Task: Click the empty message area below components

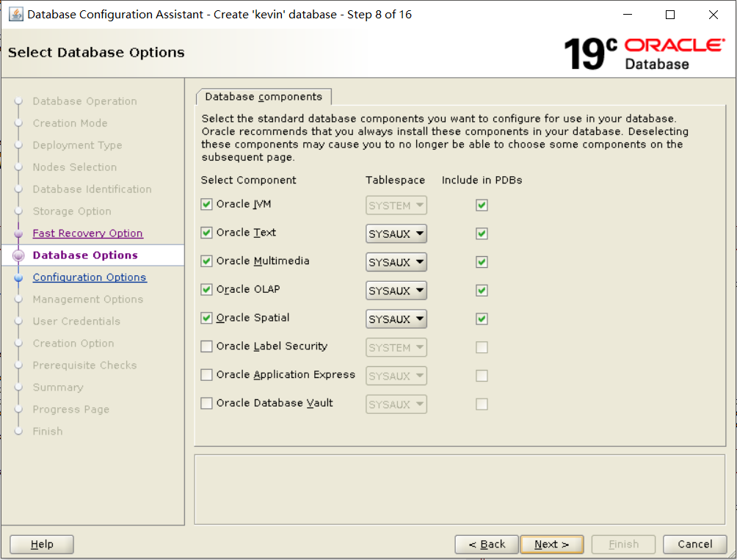Action: click(460, 489)
